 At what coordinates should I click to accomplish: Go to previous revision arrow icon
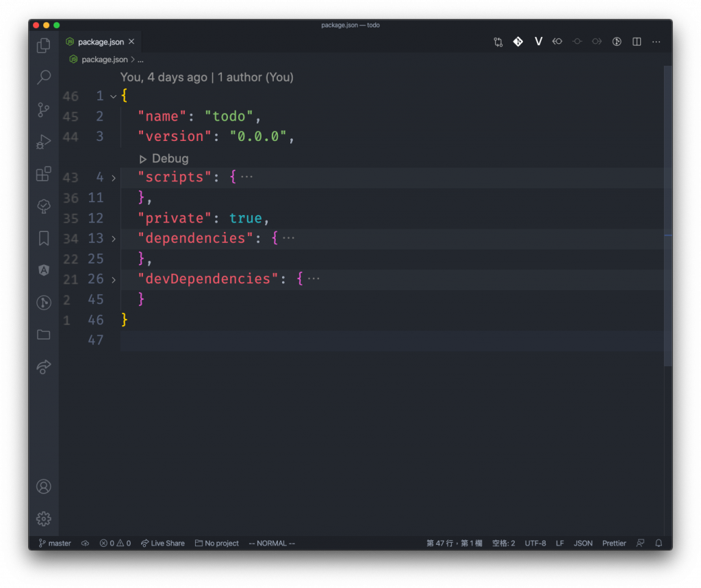pos(557,42)
